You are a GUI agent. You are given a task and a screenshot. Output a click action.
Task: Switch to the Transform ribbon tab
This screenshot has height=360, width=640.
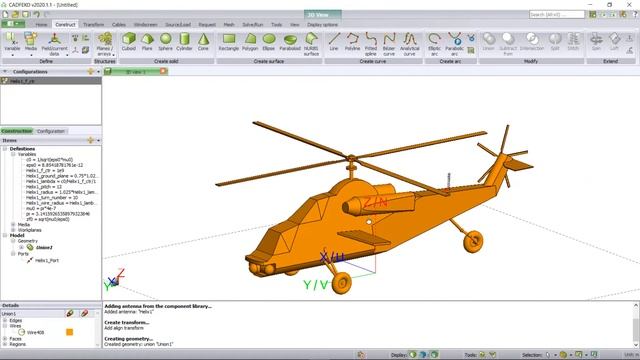point(93,24)
